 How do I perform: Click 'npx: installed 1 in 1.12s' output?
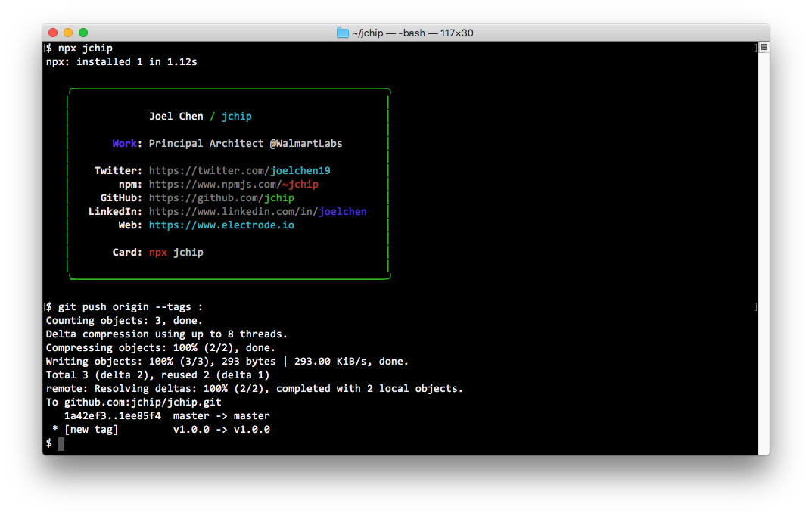point(122,61)
